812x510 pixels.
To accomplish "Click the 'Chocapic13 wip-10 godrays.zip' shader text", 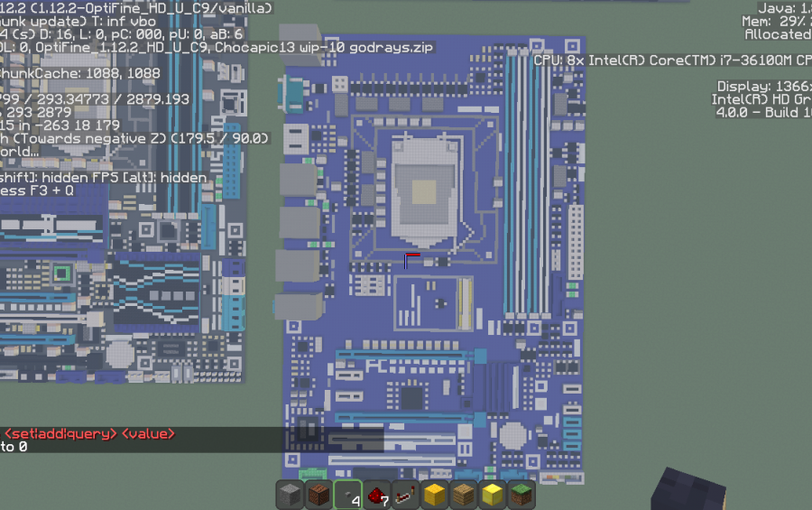I will coord(324,48).
